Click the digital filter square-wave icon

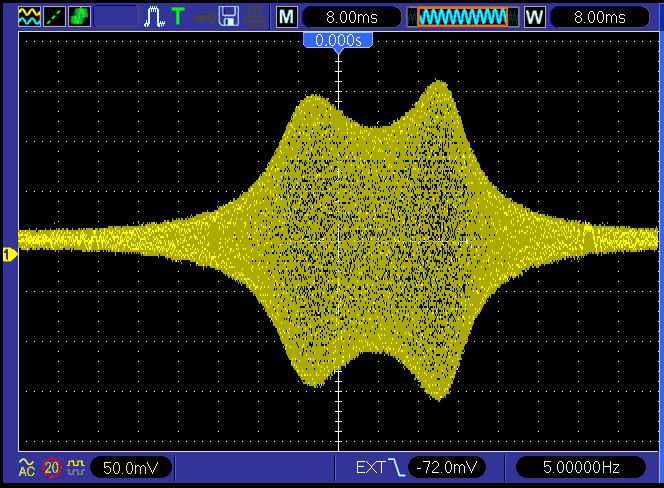(76, 467)
